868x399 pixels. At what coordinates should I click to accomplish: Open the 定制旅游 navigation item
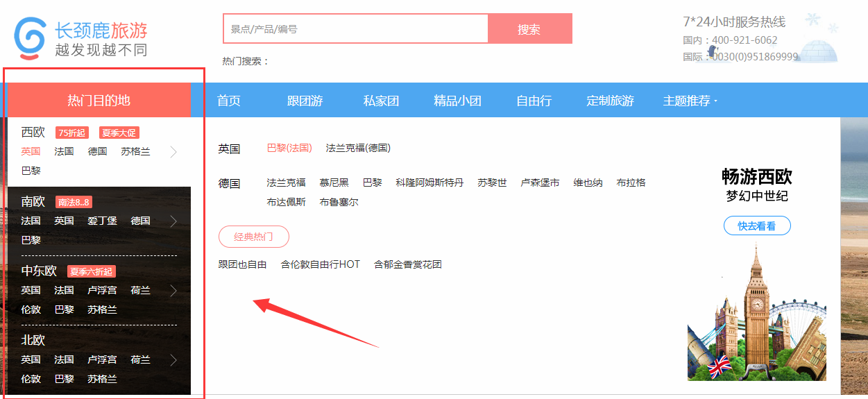tap(610, 101)
